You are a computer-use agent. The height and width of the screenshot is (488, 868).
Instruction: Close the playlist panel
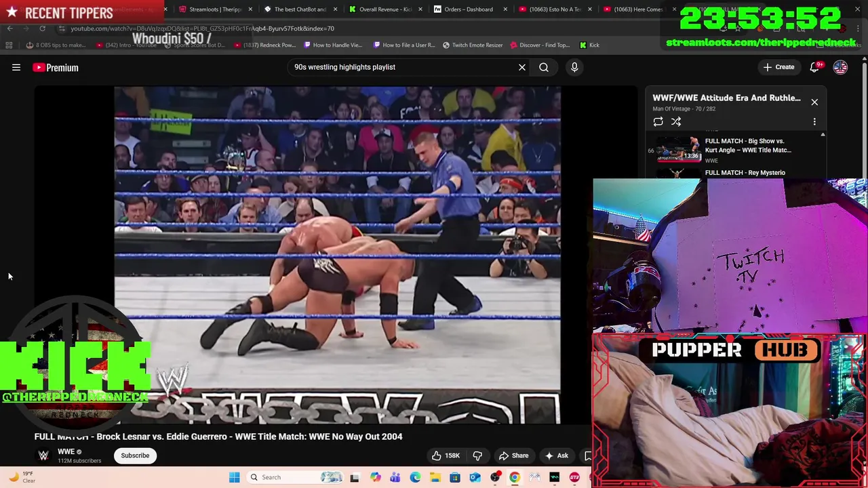(x=814, y=102)
